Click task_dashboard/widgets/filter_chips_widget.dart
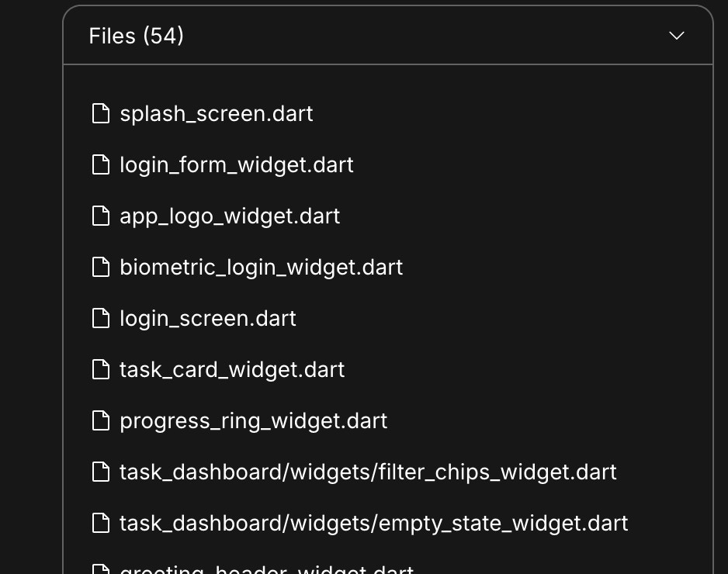This screenshot has width=728, height=574. (367, 472)
